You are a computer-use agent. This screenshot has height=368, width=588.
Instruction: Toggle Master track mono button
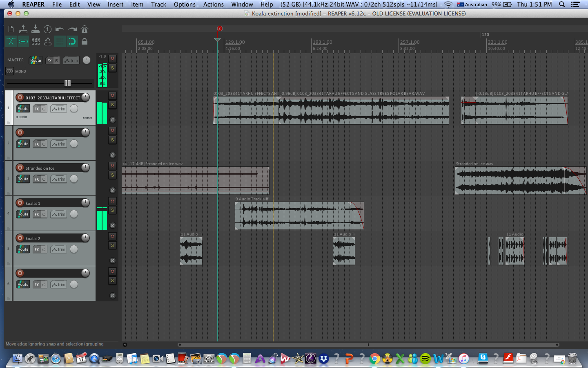tap(10, 71)
